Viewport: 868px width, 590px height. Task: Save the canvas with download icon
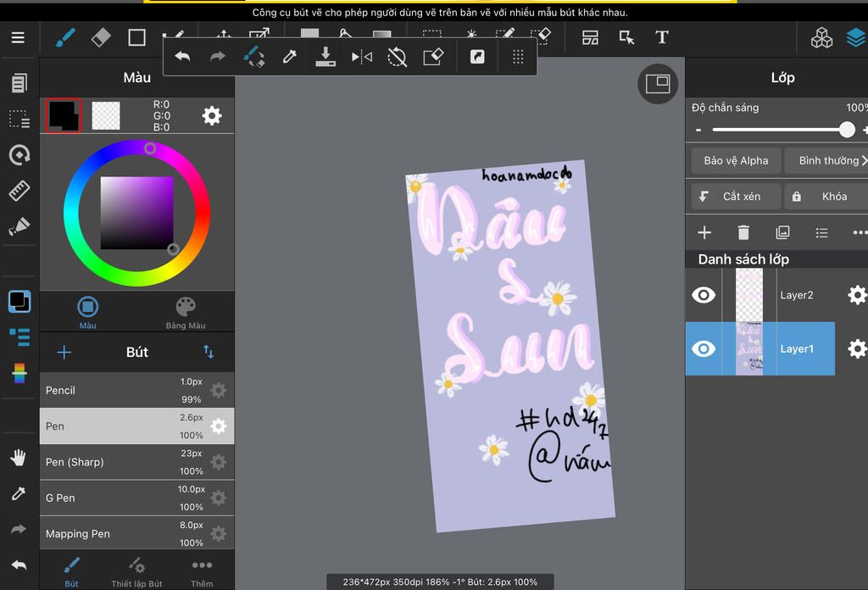[x=325, y=57]
